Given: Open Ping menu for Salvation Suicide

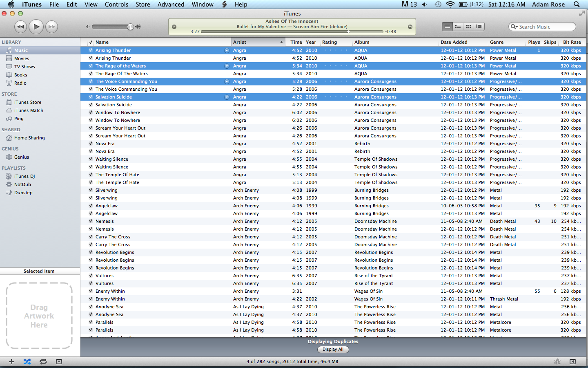Looking at the screenshot, I should click(227, 97).
